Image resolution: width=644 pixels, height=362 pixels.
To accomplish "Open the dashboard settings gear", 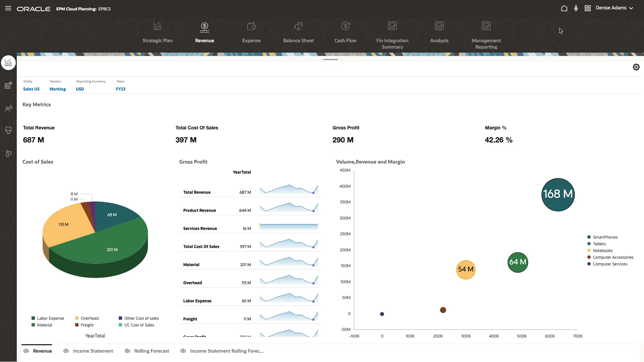I will pos(636,67).
